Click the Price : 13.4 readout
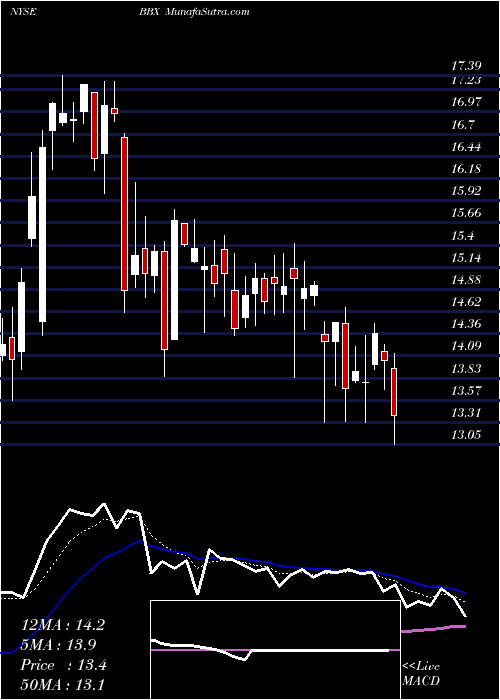This screenshot has height=700, width=500. 63,665
